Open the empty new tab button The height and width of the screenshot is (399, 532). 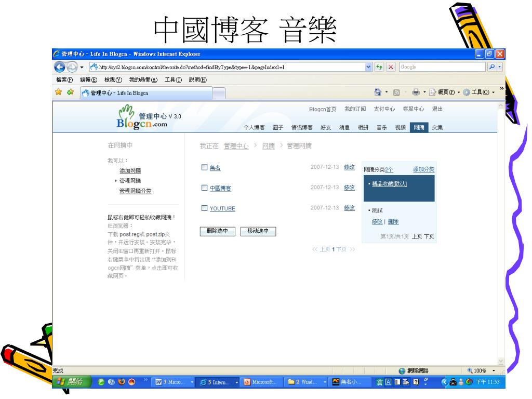219,93
